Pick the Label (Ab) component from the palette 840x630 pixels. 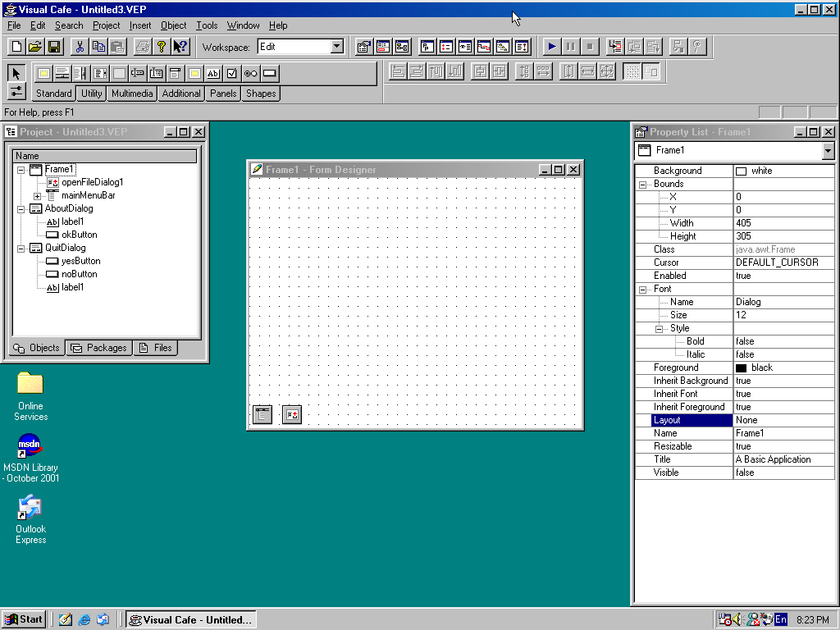pyautogui.click(x=213, y=73)
